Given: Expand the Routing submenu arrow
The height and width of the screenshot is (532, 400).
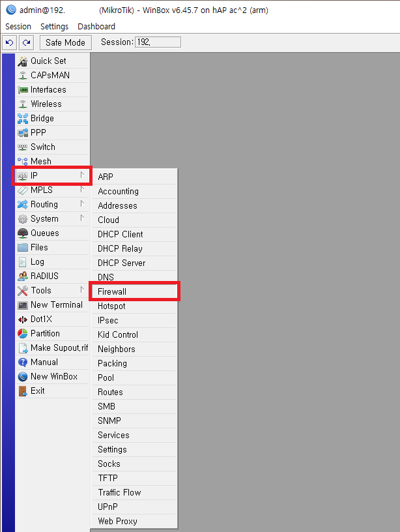Looking at the screenshot, I should pos(82,203).
